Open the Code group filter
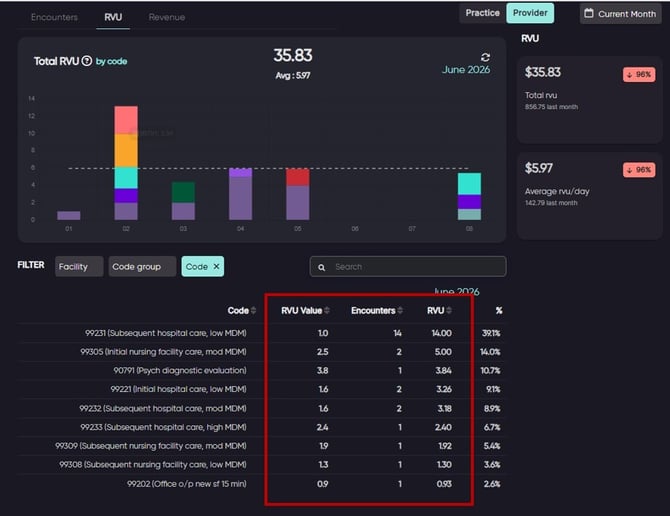Viewport: 670px width, 516px height. (142, 267)
